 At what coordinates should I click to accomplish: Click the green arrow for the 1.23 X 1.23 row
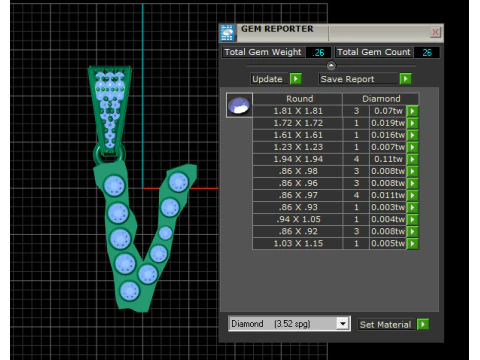(413, 147)
